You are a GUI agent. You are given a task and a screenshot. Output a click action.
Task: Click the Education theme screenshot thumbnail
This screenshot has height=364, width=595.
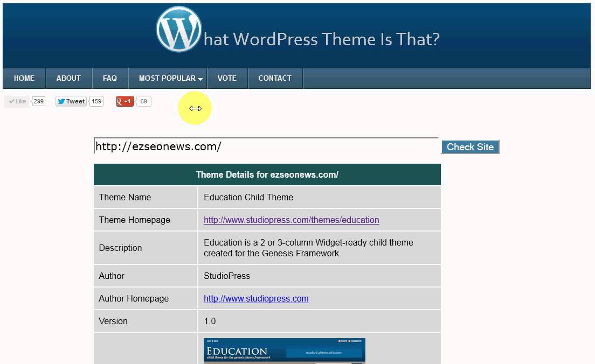(285, 351)
